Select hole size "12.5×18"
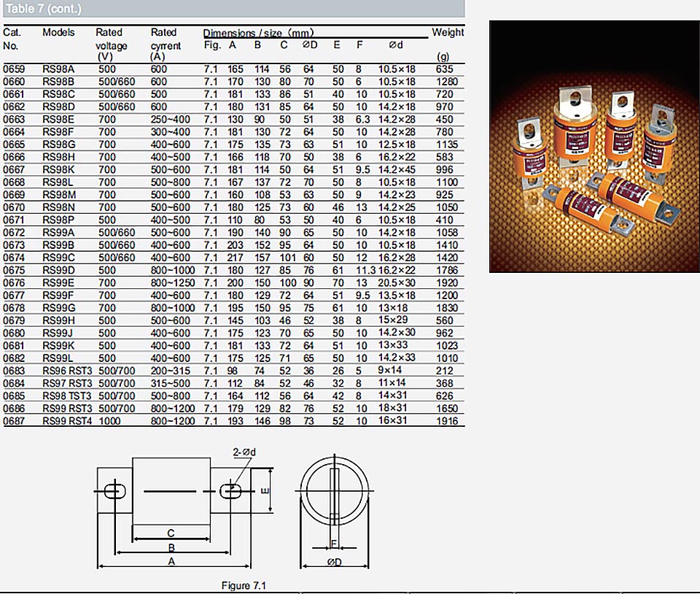Image resolution: width=700 pixels, height=594 pixels. 397,144
